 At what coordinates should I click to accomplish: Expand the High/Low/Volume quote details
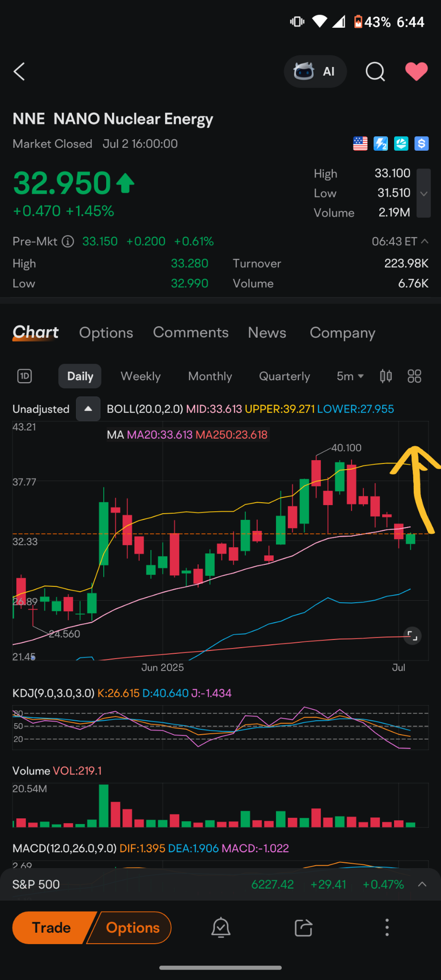[424, 193]
